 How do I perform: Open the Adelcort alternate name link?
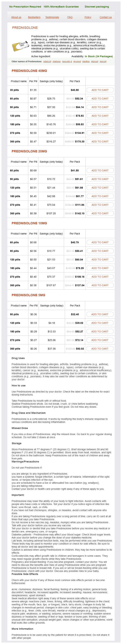coord(47,62)
